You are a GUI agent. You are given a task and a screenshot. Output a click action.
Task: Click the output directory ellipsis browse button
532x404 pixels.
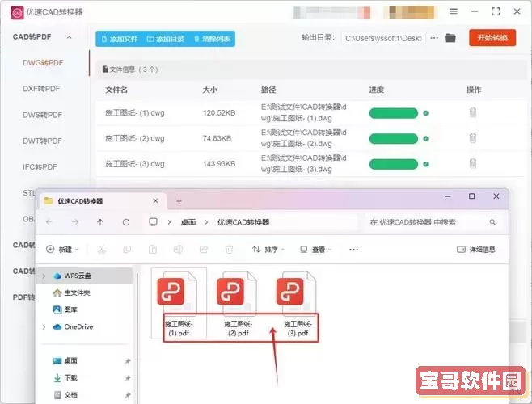434,38
